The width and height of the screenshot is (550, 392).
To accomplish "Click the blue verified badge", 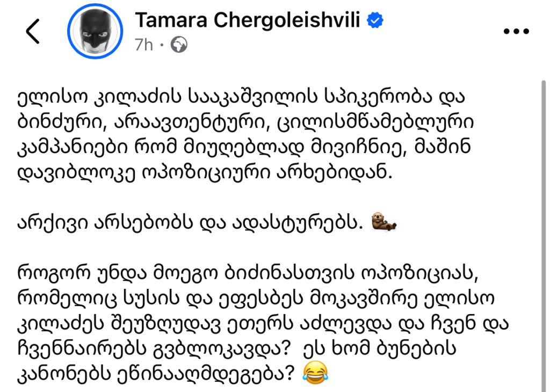I will (x=374, y=21).
